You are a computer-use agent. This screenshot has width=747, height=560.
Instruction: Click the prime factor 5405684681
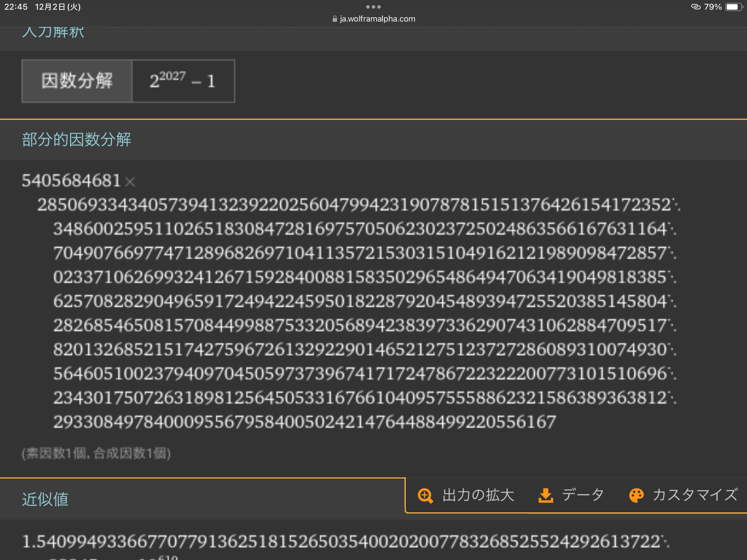(71, 180)
